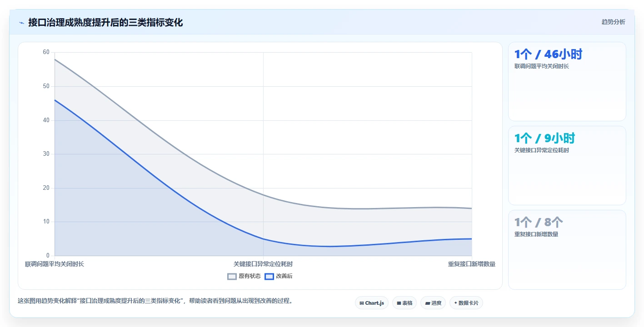Select the 进度 tag chip
644x327 pixels.
click(x=433, y=303)
